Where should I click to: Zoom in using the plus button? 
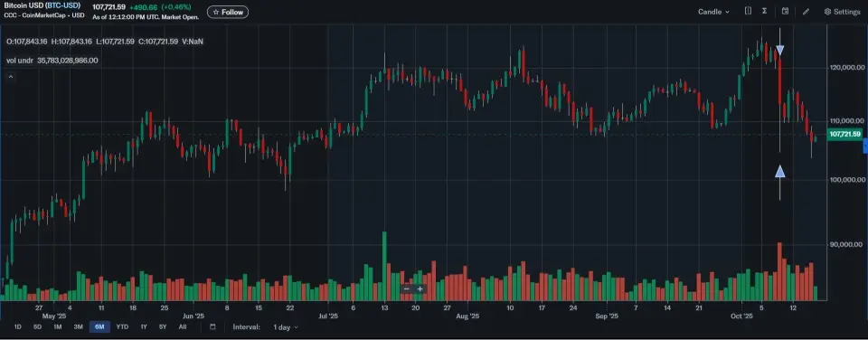420,289
